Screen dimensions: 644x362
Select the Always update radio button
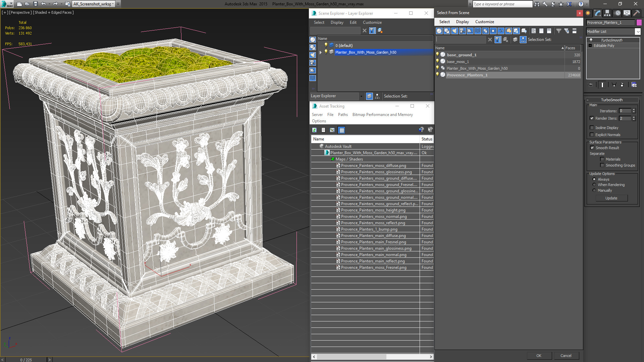(594, 179)
